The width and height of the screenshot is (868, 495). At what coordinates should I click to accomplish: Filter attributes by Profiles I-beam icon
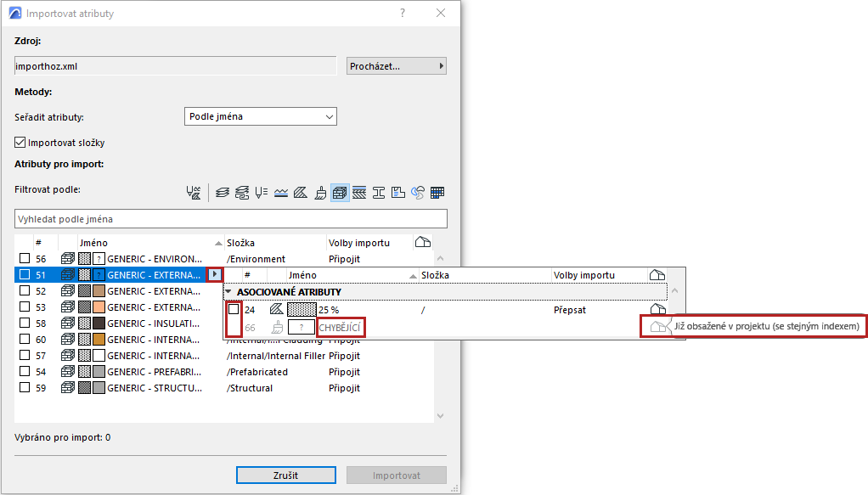pyautogui.click(x=379, y=193)
